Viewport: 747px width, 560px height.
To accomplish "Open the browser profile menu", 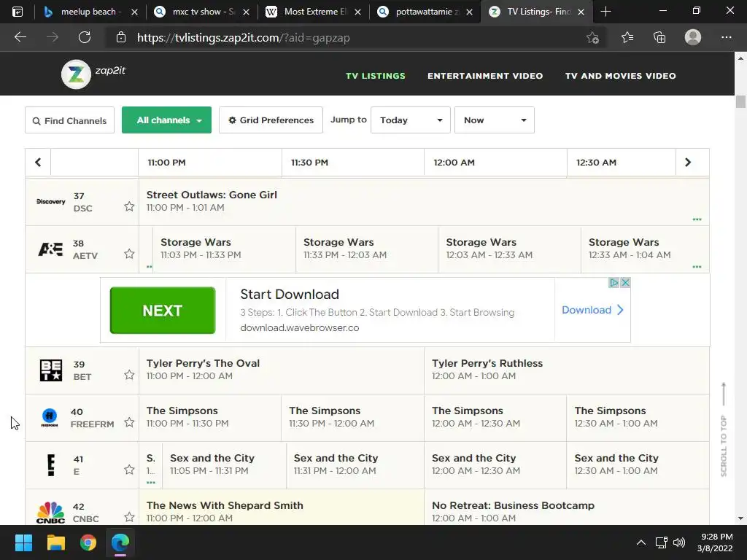I will [693, 37].
